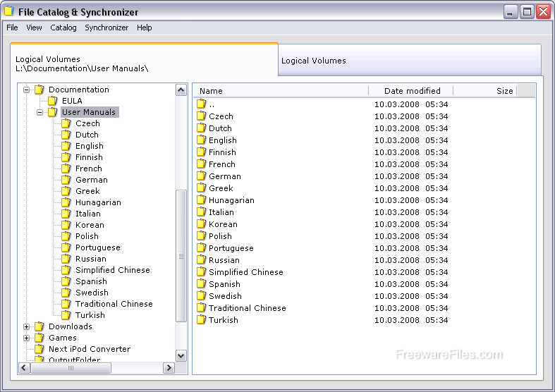This screenshot has height=392, width=555.
Task: Click the Swedish folder icon in file list
Action: [201, 295]
